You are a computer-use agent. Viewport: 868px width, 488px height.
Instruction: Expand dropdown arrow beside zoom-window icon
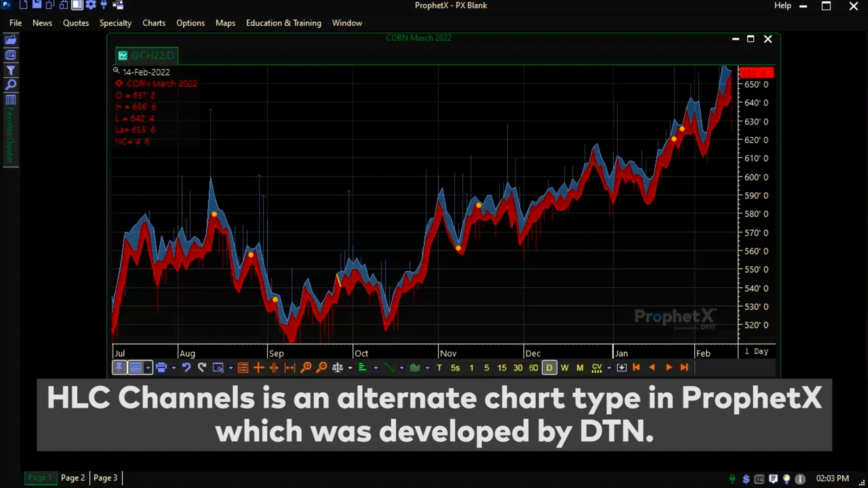[231, 368]
